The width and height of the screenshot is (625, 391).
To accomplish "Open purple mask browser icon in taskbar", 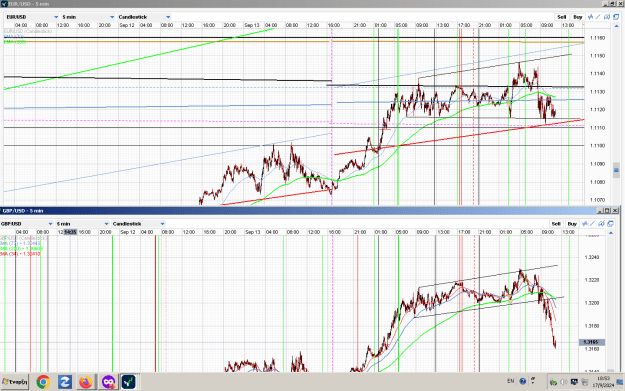I will [108, 382].
